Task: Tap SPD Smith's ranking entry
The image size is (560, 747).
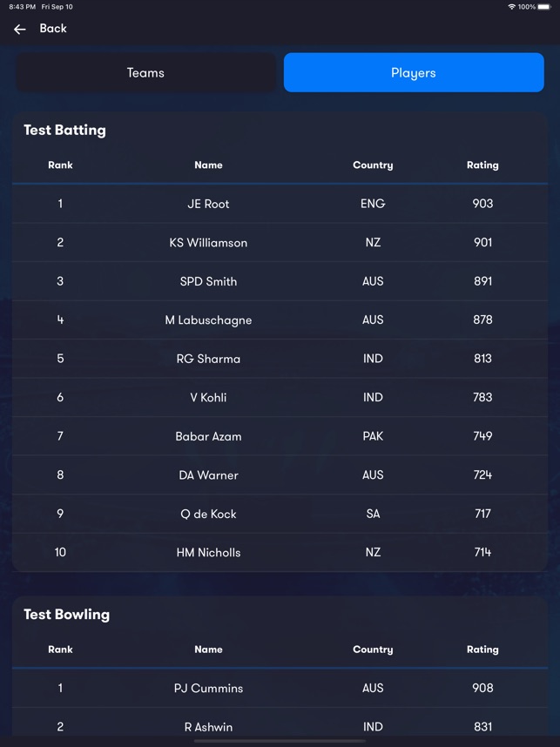Action: pyautogui.click(x=280, y=281)
